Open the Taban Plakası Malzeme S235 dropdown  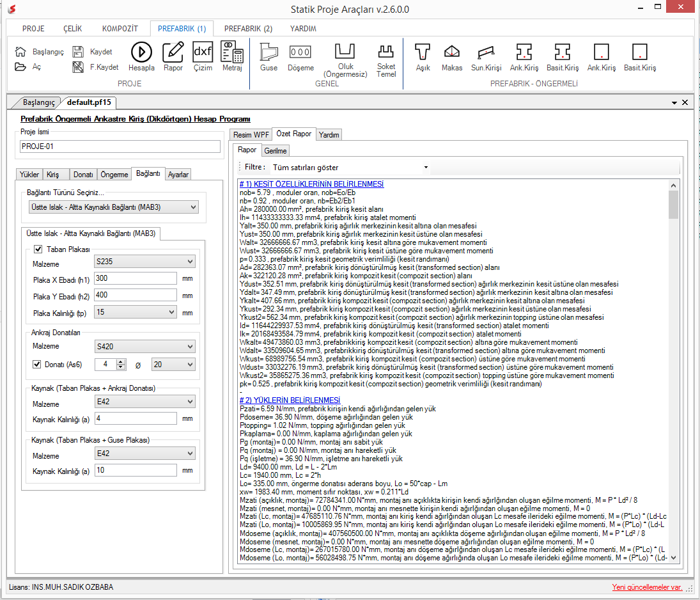tap(144, 262)
